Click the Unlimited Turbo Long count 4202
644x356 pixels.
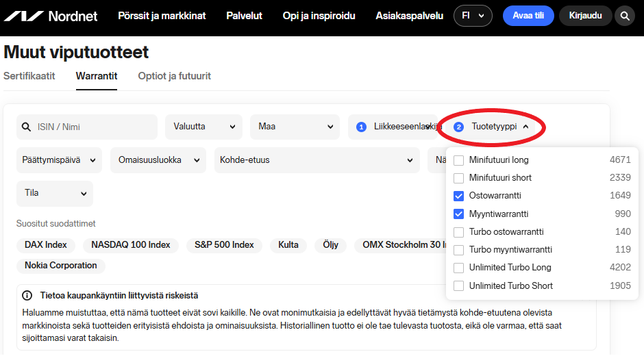tap(620, 267)
